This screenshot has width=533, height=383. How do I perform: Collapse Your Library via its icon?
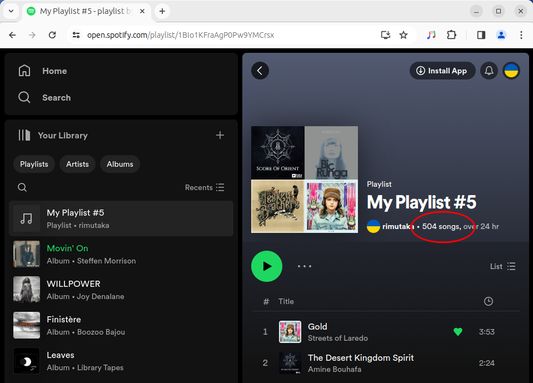(24, 135)
